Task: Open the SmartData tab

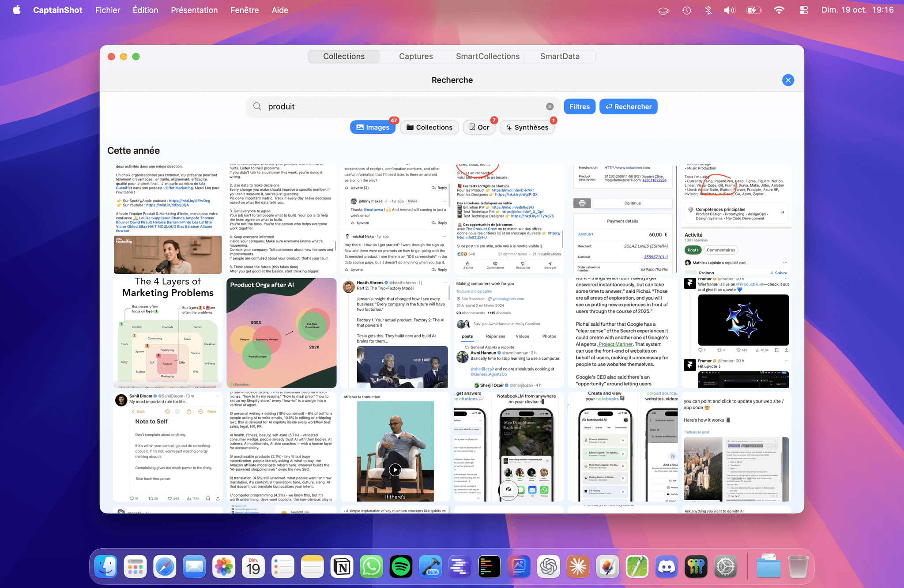Action: pyautogui.click(x=560, y=57)
